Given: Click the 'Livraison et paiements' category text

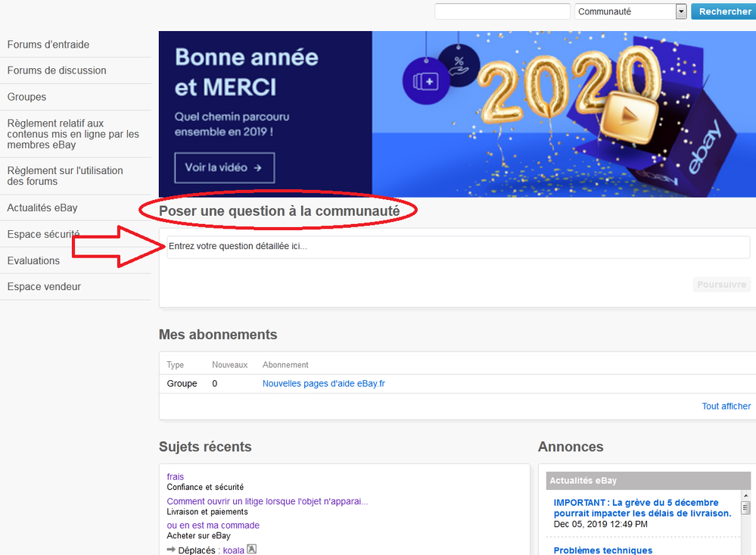Looking at the screenshot, I should tap(207, 512).
